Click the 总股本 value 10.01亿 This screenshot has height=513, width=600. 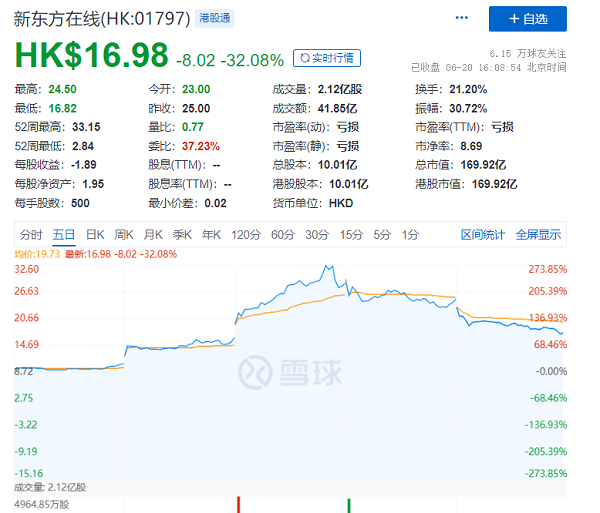337,165
